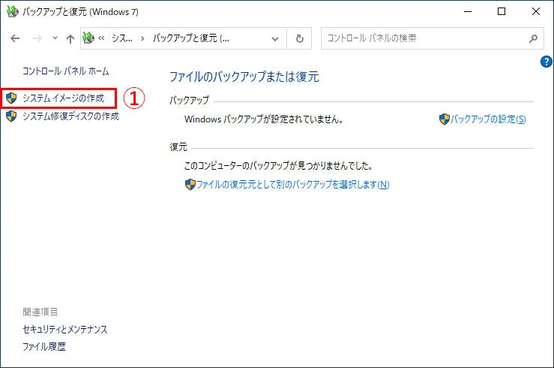The width and height of the screenshot is (554, 368).
Task: Click the ファイルのバックアップまたは復元 heading
Action: [244, 77]
